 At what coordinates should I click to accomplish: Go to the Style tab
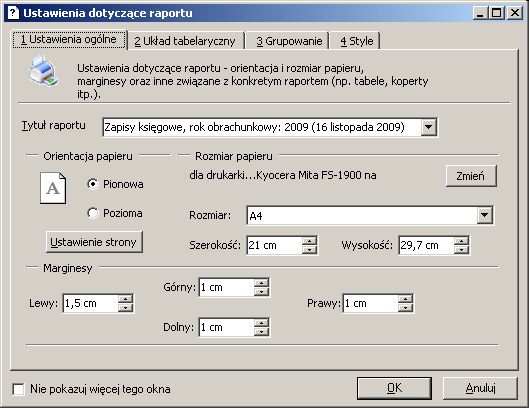[357, 41]
